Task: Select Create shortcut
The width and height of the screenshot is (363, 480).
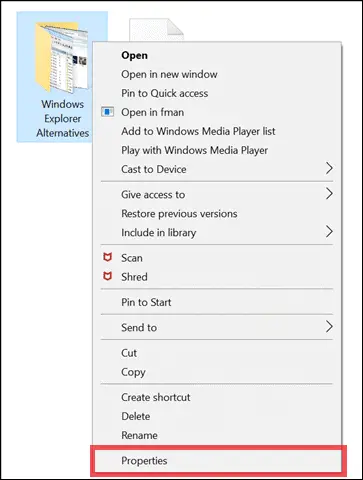Action: (x=217, y=397)
